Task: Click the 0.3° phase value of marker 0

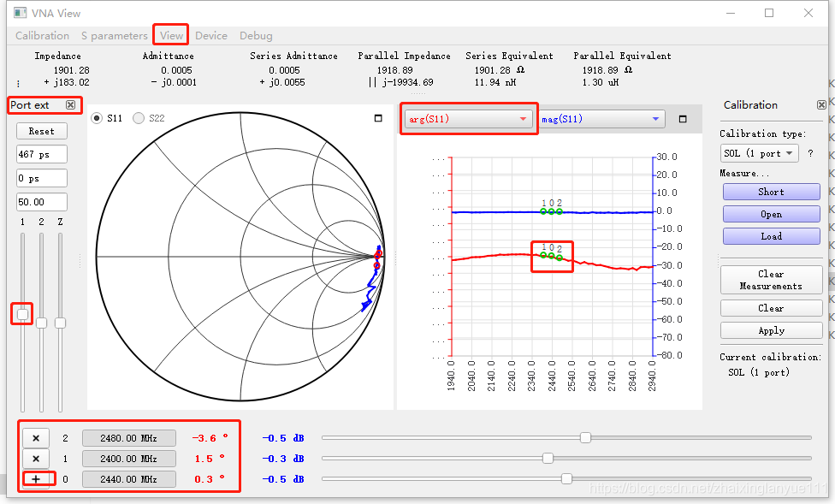Action: coord(210,479)
